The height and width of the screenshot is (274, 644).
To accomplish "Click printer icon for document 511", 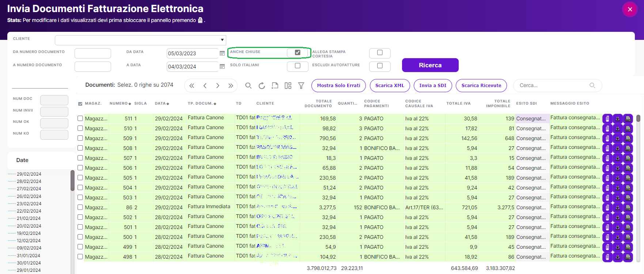I will click(x=628, y=119).
